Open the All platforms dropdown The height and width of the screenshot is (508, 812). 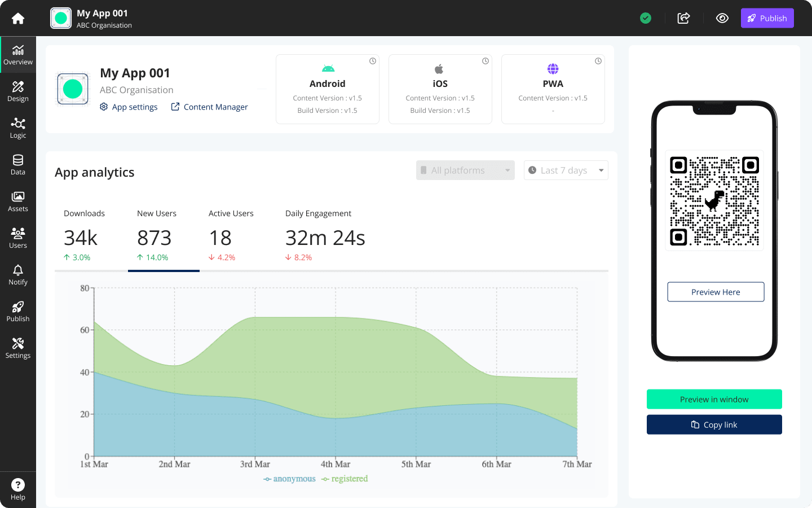[465, 170]
